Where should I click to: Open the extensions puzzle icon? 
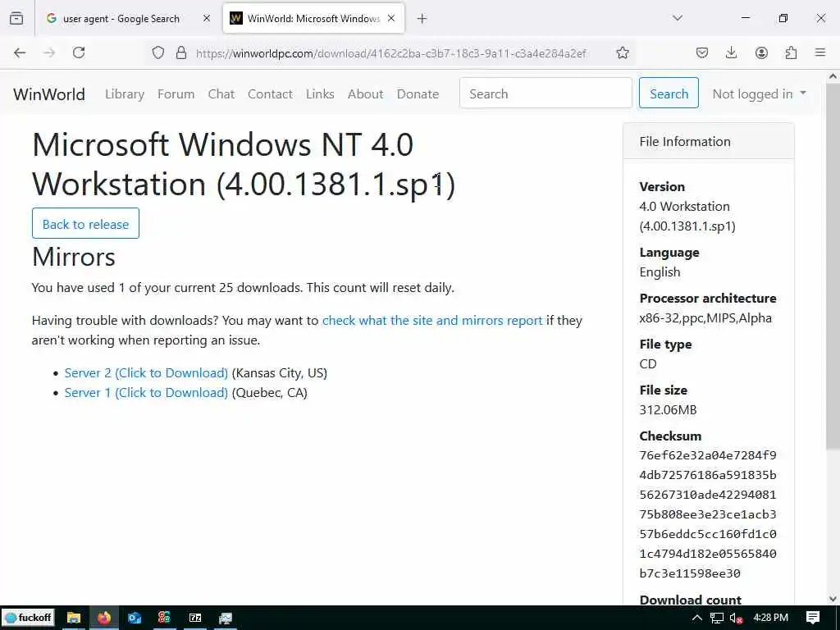[x=791, y=52]
